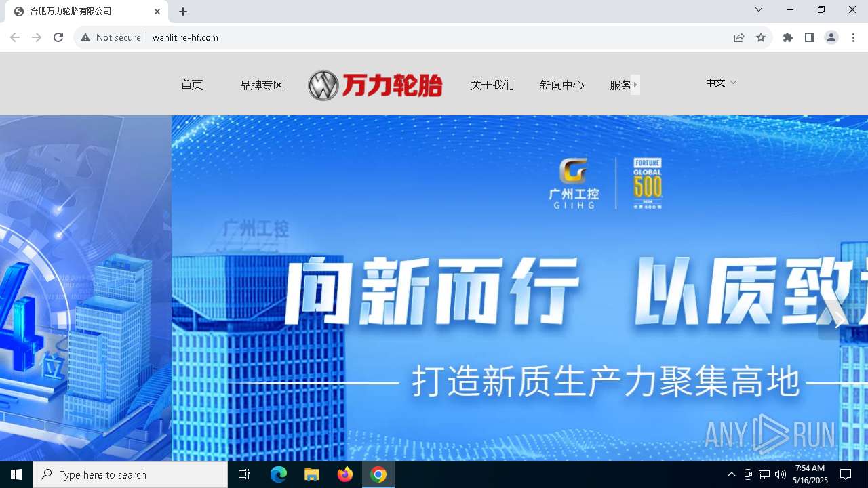Open the 中文 language dropdown

click(x=721, y=83)
